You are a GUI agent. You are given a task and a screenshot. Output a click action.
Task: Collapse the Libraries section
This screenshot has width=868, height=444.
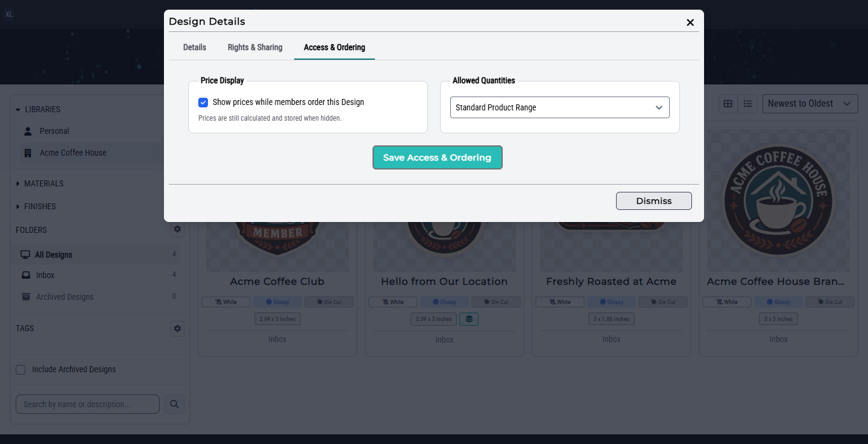[39, 109]
